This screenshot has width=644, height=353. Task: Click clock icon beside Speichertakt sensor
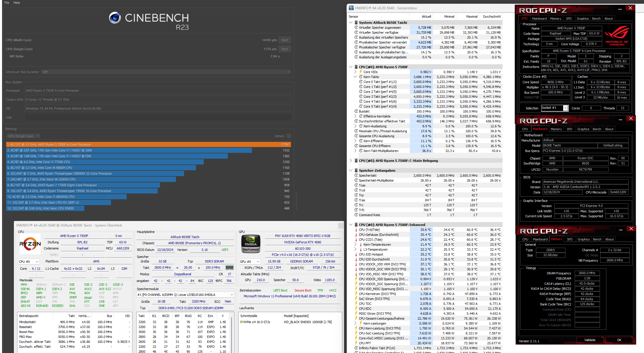[356, 175]
